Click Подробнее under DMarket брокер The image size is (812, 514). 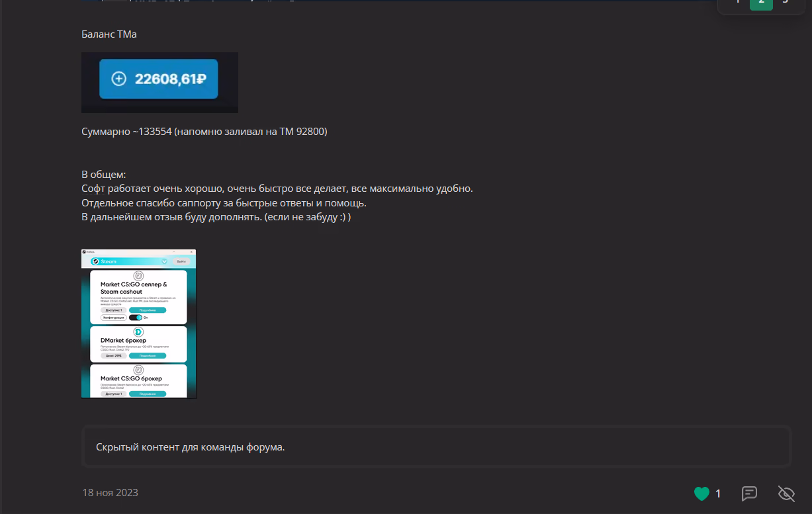point(147,356)
